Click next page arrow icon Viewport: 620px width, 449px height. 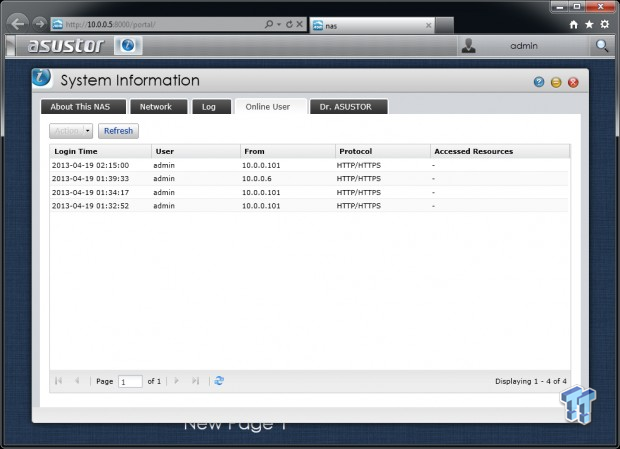pos(176,381)
